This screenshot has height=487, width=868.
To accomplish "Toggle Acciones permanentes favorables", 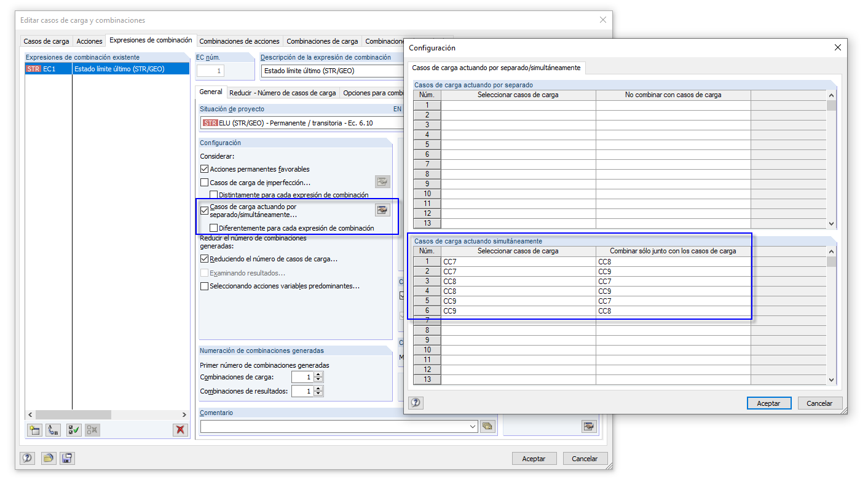I will (x=205, y=169).
